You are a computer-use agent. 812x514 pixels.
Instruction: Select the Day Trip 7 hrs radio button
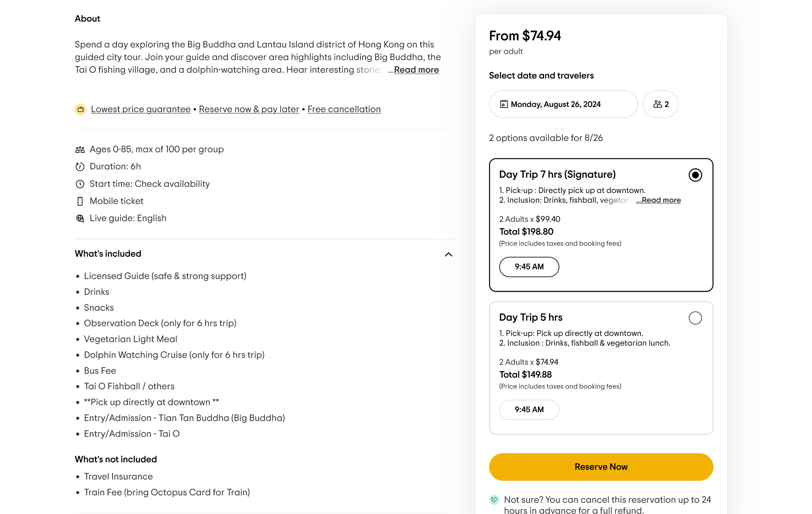pos(695,175)
